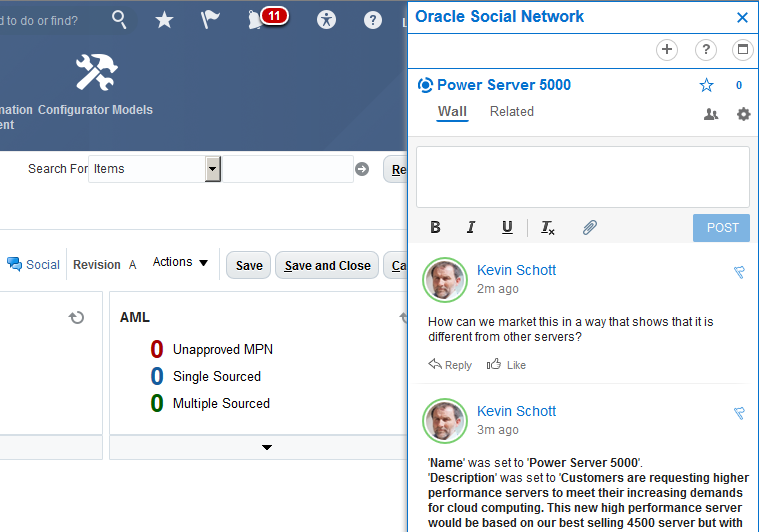The image size is (759, 532).
Task: Reply to the marketing question post
Action: (x=450, y=365)
